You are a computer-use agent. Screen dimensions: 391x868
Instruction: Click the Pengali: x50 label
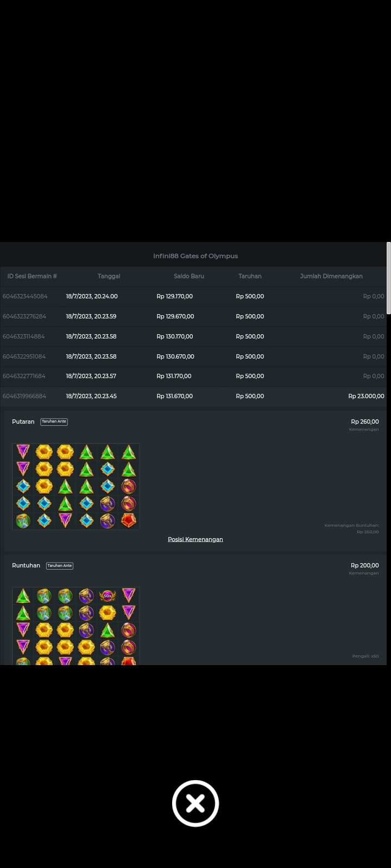pyautogui.click(x=365, y=656)
